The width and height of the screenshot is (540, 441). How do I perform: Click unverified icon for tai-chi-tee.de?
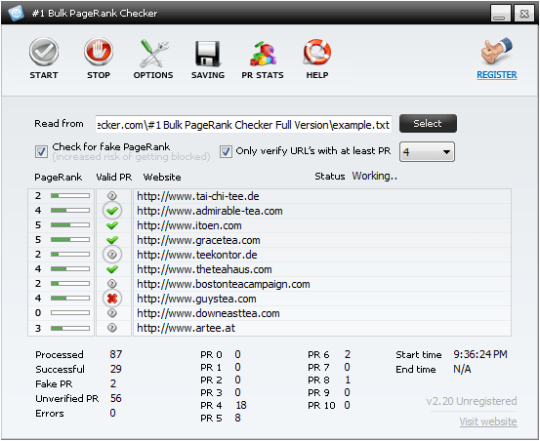[112, 196]
